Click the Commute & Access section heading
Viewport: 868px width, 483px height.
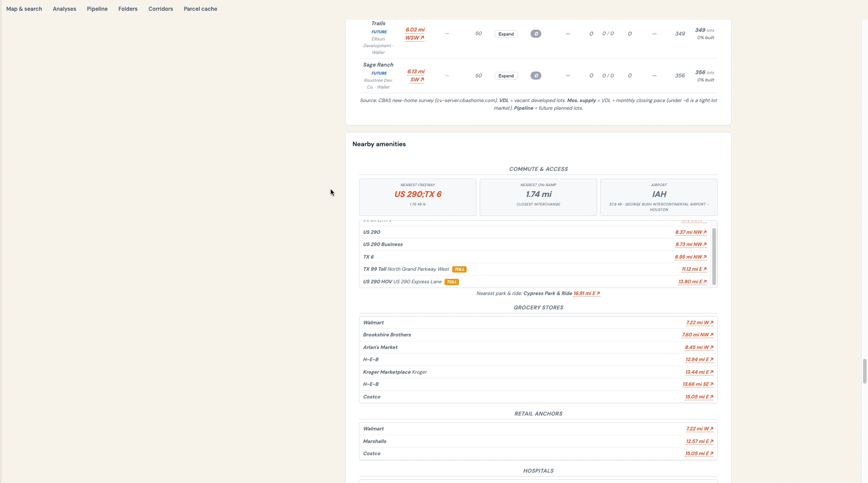pyautogui.click(x=538, y=169)
